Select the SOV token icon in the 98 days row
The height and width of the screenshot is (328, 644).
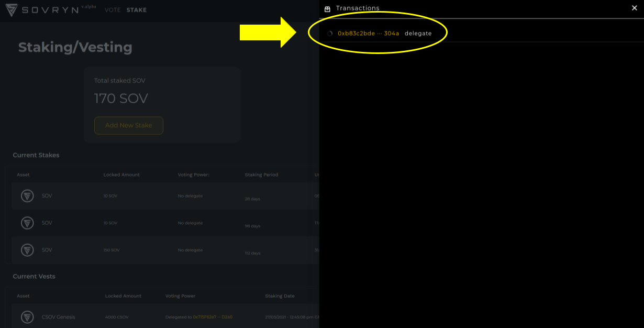coord(27,223)
